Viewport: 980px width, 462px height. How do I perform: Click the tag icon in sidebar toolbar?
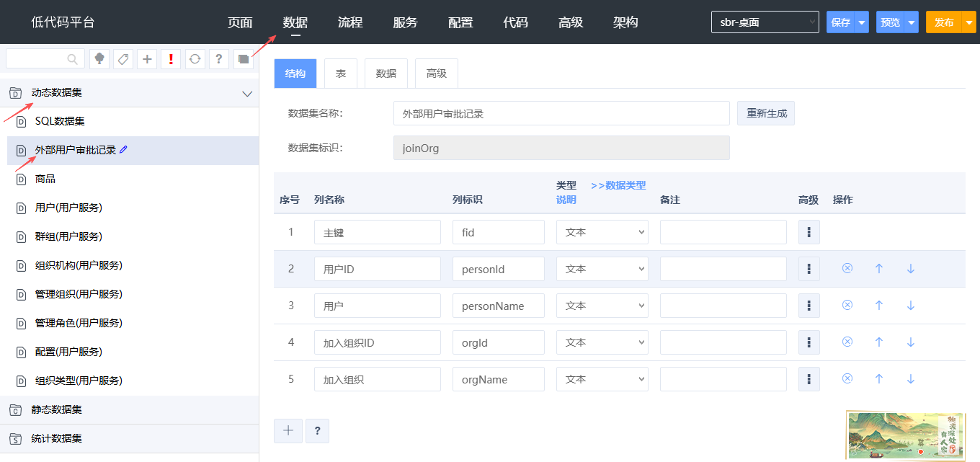(123, 59)
